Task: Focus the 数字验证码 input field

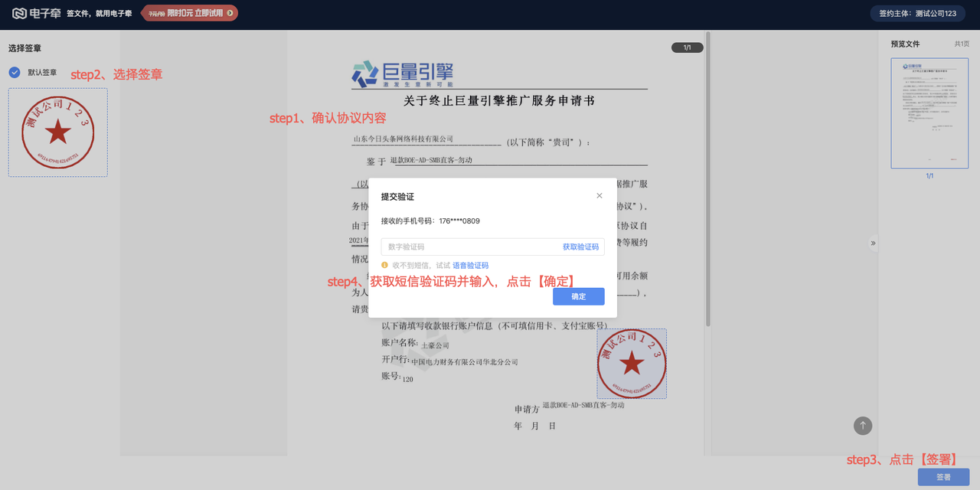Action: pyautogui.click(x=470, y=247)
